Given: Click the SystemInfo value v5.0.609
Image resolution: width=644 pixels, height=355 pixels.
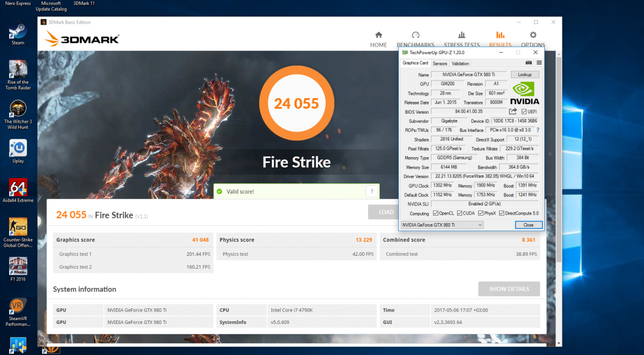Looking at the screenshot, I should tap(281, 322).
